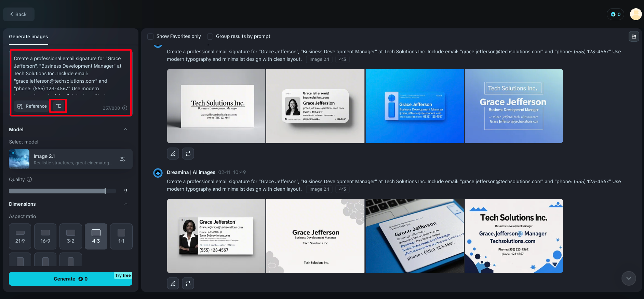Select the 1:1 aspect ratio
Viewport: 644px width, 299px height.
121,236
